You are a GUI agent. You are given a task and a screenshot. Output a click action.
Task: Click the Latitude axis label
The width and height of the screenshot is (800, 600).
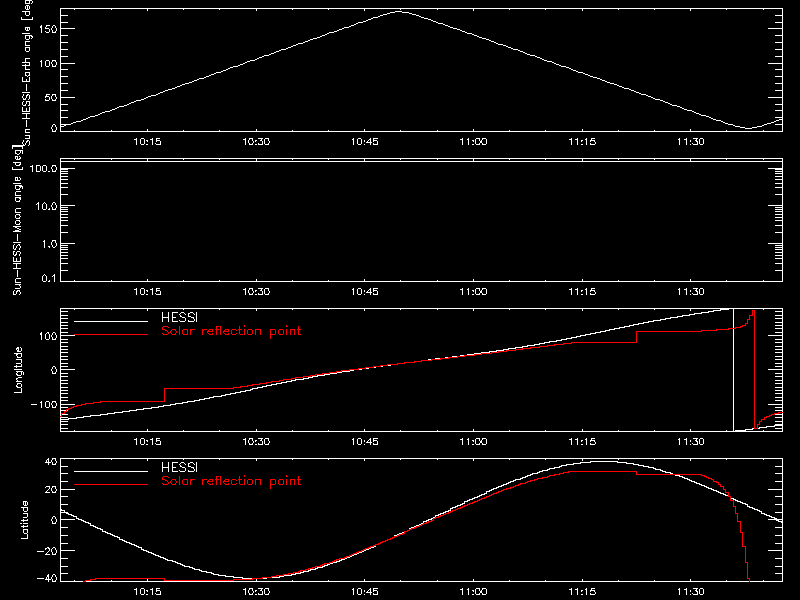[x=24, y=520]
